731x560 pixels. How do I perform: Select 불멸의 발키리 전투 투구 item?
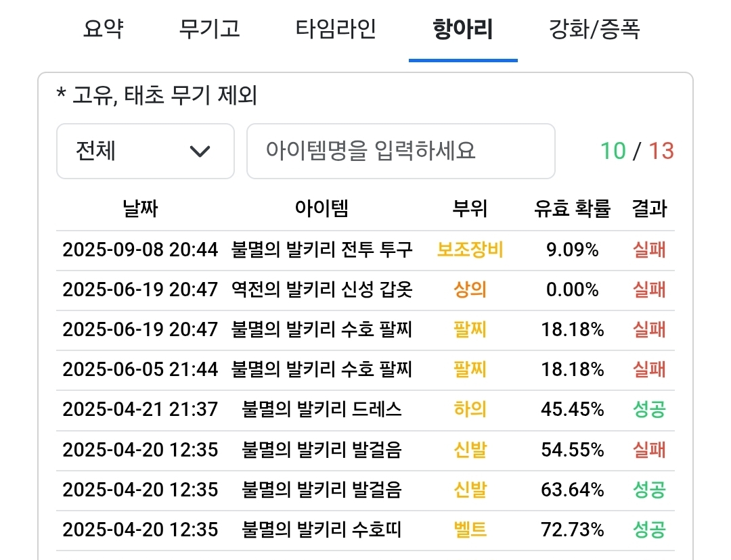[322, 250]
